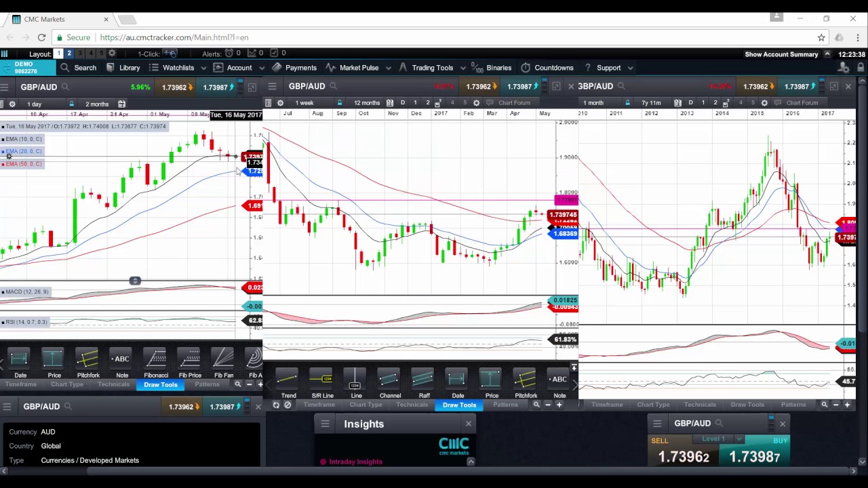Select the Raff channel tool

[x=424, y=384]
